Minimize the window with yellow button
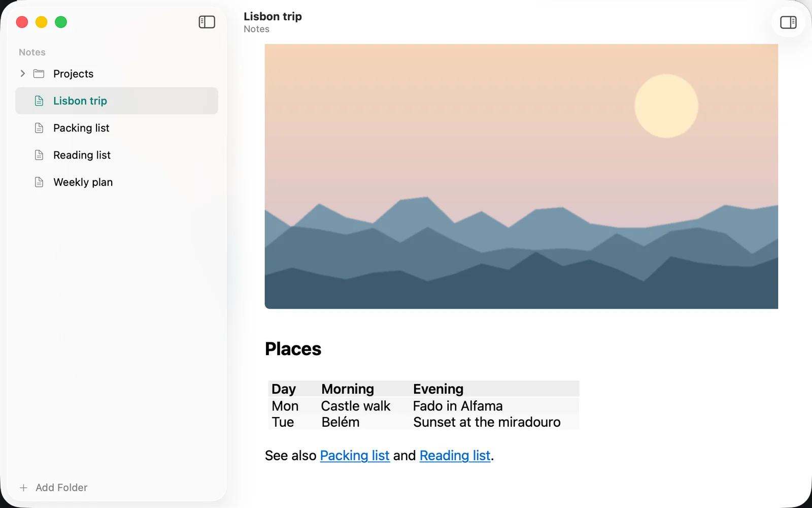Image resolution: width=812 pixels, height=508 pixels. pos(42,22)
